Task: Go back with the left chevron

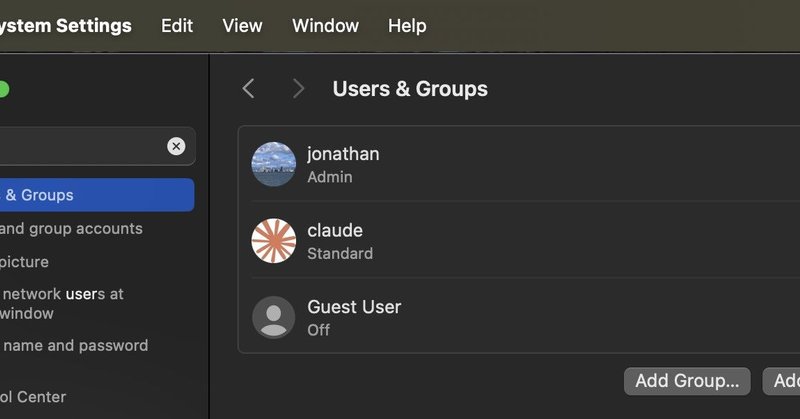Action: [248, 89]
